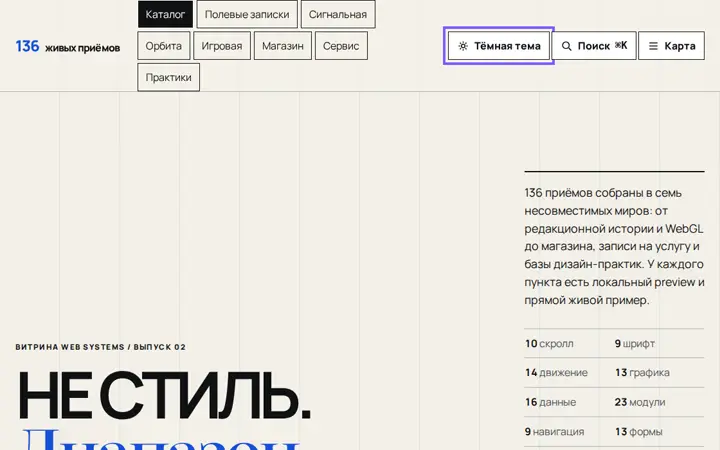This screenshot has height=450, width=720.
Task: Open the Магазин tab
Action: pos(283,45)
